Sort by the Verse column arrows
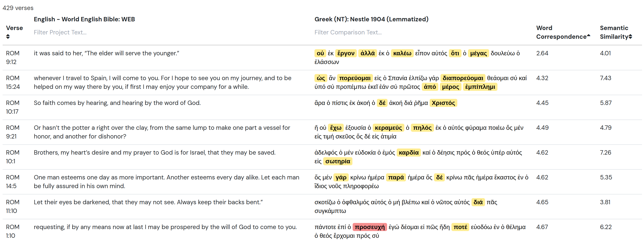Screen dimensions: 644x243 point(8,37)
